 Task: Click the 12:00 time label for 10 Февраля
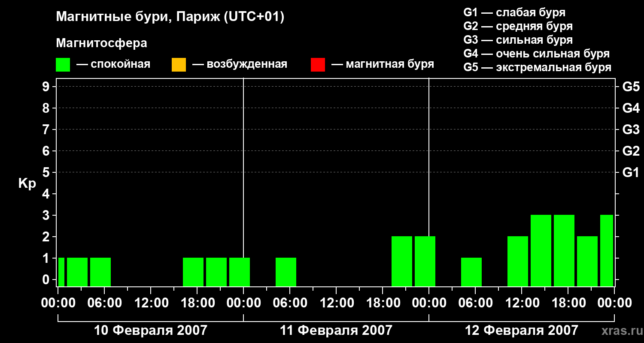[x=151, y=303]
